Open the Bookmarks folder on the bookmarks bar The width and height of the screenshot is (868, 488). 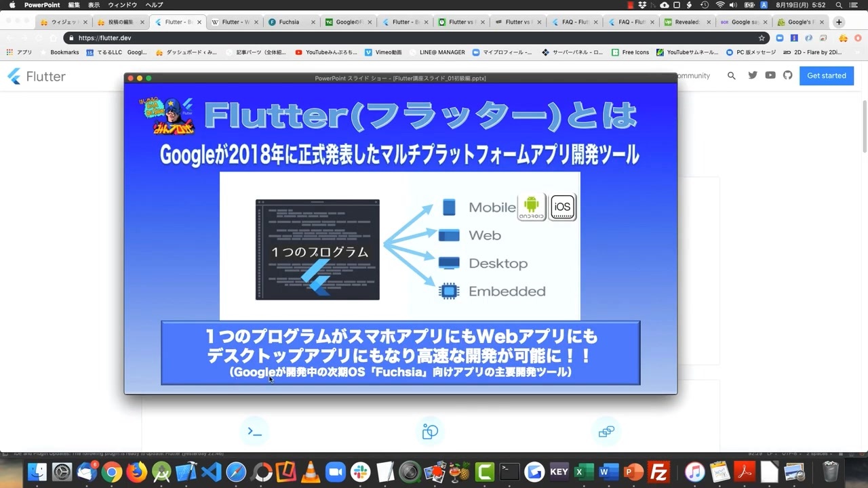[x=64, y=52]
